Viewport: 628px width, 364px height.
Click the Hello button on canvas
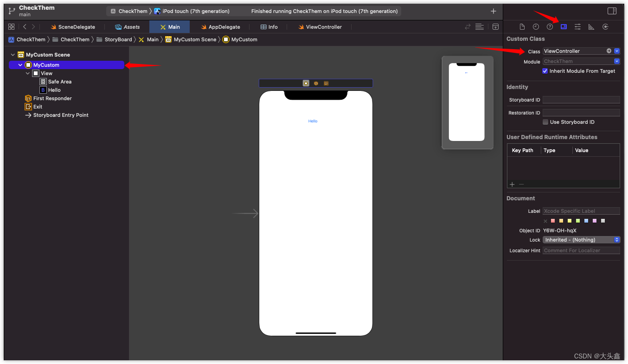pos(313,121)
